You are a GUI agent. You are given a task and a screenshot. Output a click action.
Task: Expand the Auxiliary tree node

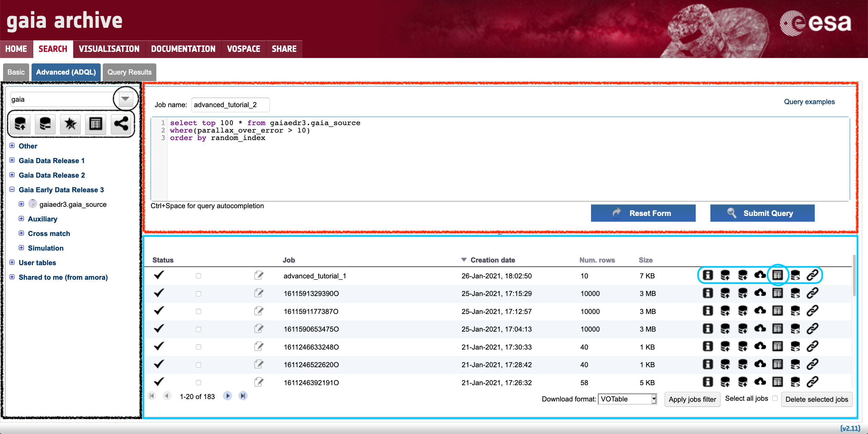[21, 218]
